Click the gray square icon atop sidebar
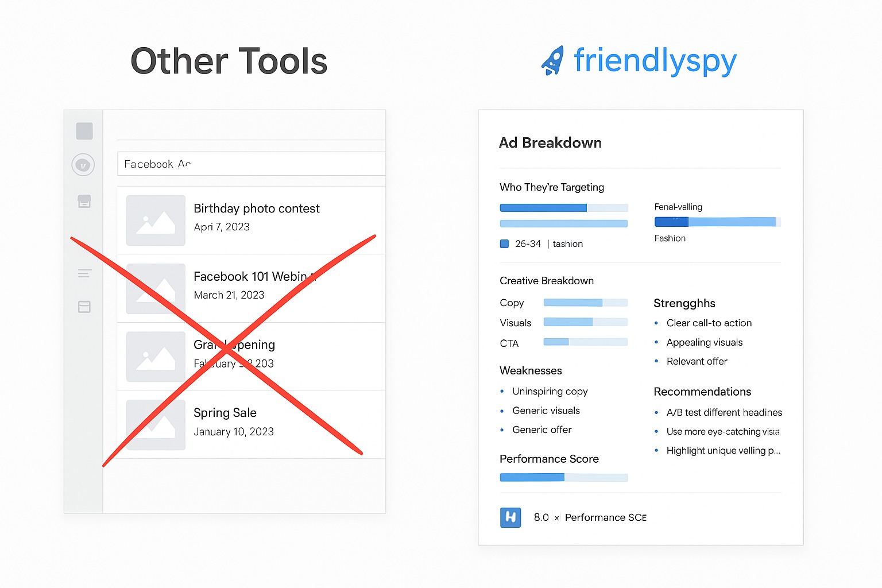The height and width of the screenshot is (588, 882). pos(84,131)
